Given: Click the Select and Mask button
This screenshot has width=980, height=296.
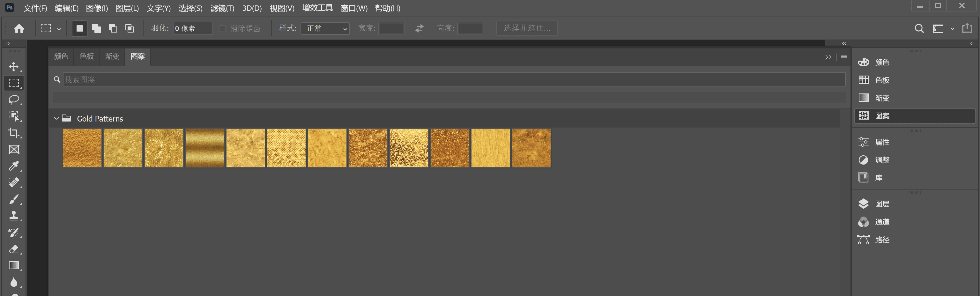Looking at the screenshot, I should click(526, 28).
